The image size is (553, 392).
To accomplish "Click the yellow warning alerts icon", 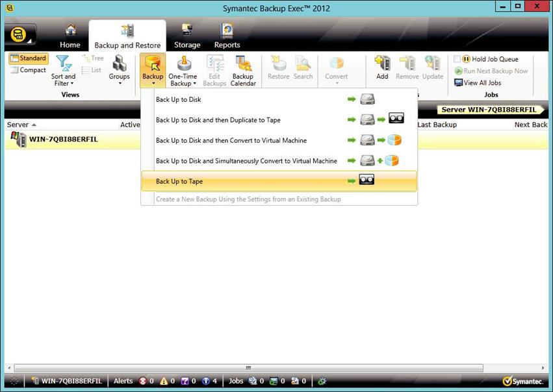I will tap(164, 381).
